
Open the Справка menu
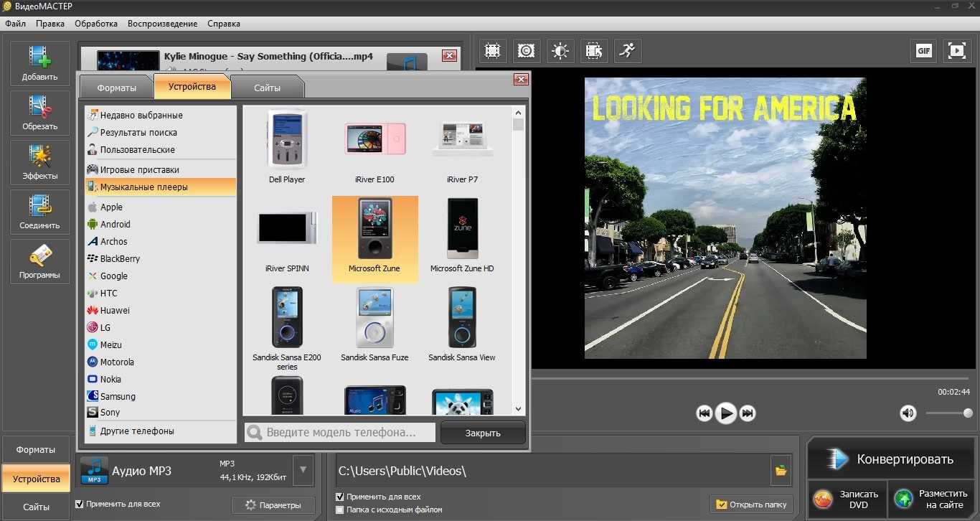click(224, 24)
